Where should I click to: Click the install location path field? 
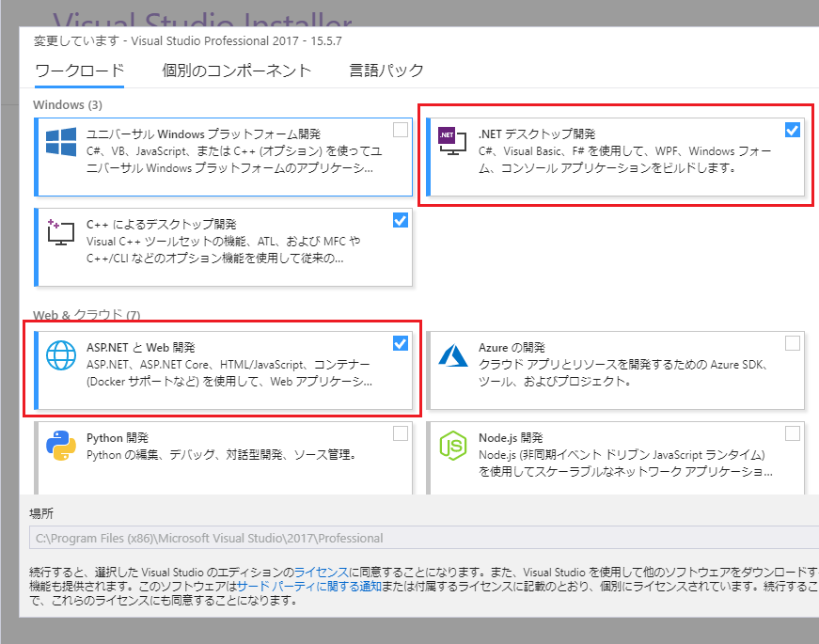coord(424,538)
